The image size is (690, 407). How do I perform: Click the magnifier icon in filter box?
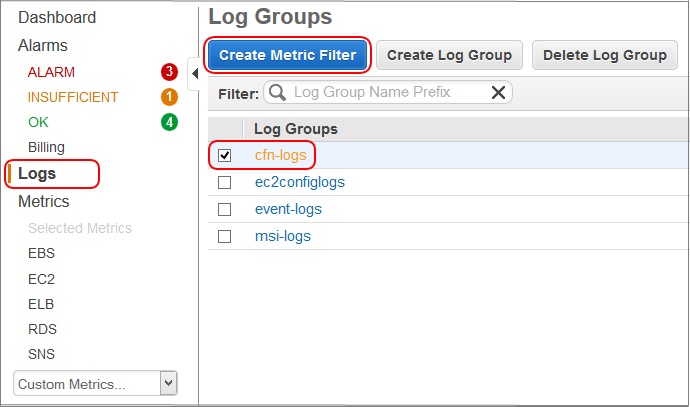277,93
